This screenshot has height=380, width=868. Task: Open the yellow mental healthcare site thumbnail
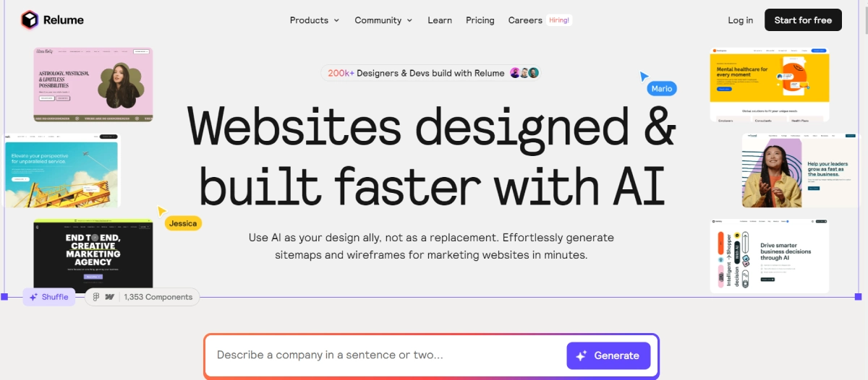(770, 85)
